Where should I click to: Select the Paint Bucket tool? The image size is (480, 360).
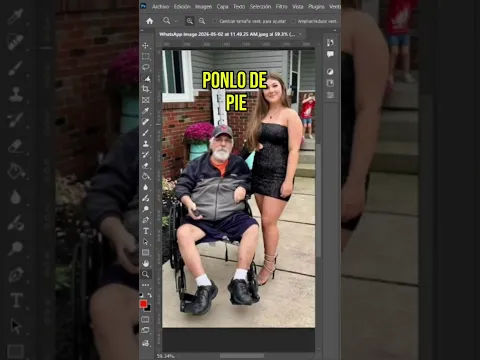point(146,176)
